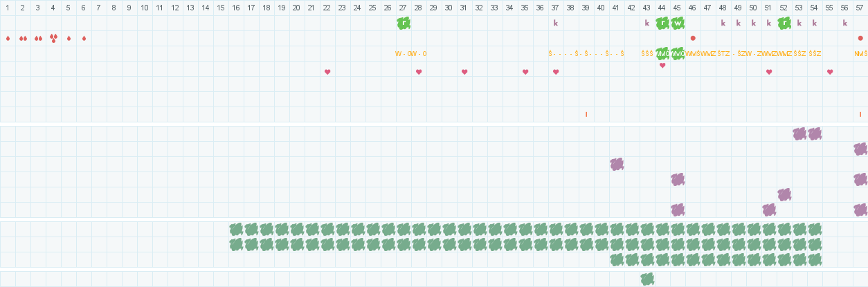This screenshot has height=287, width=868.
Task: Select the red dot marker on day 46
Action: [x=693, y=38]
